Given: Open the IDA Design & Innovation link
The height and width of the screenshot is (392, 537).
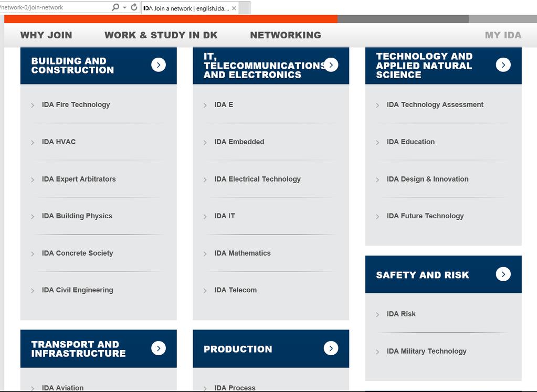Looking at the screenshot, I should coord(428,179).
